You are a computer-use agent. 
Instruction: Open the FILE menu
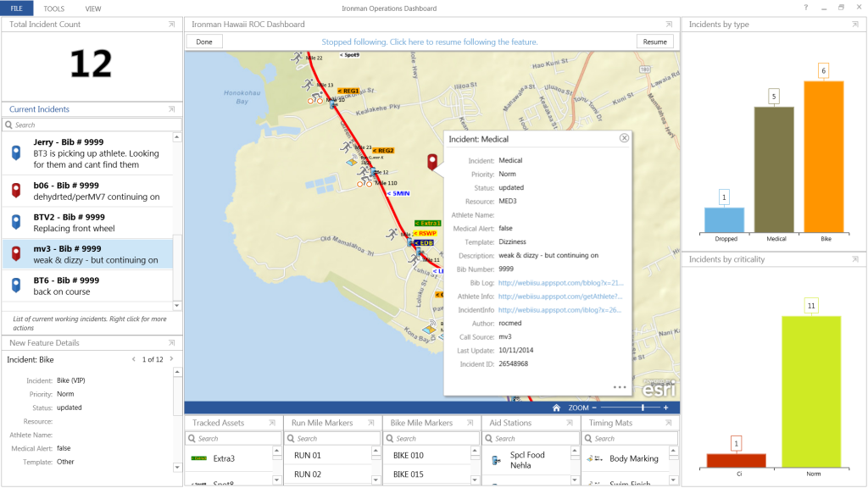coord(17,8)
